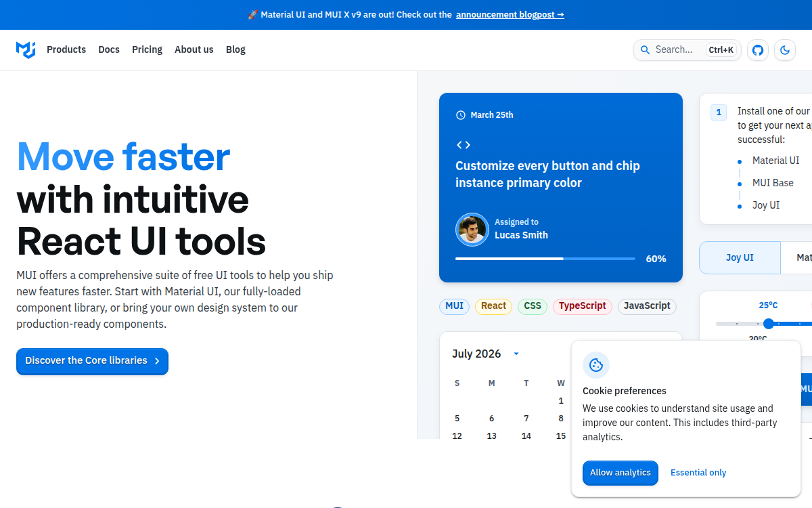Image resolution: width=812 pixels, height=508 pixels.
Task: Select the MUI chip
Action: pos(455,306)
